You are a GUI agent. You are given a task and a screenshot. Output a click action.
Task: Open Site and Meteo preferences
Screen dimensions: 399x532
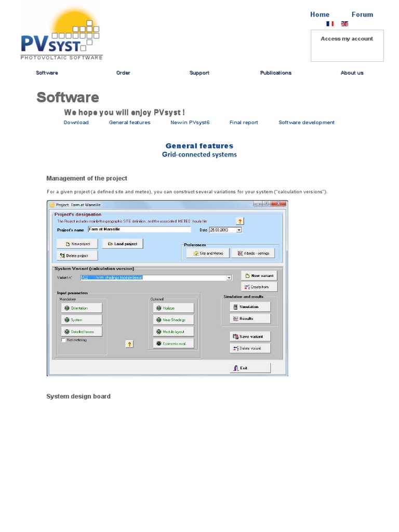208,254
